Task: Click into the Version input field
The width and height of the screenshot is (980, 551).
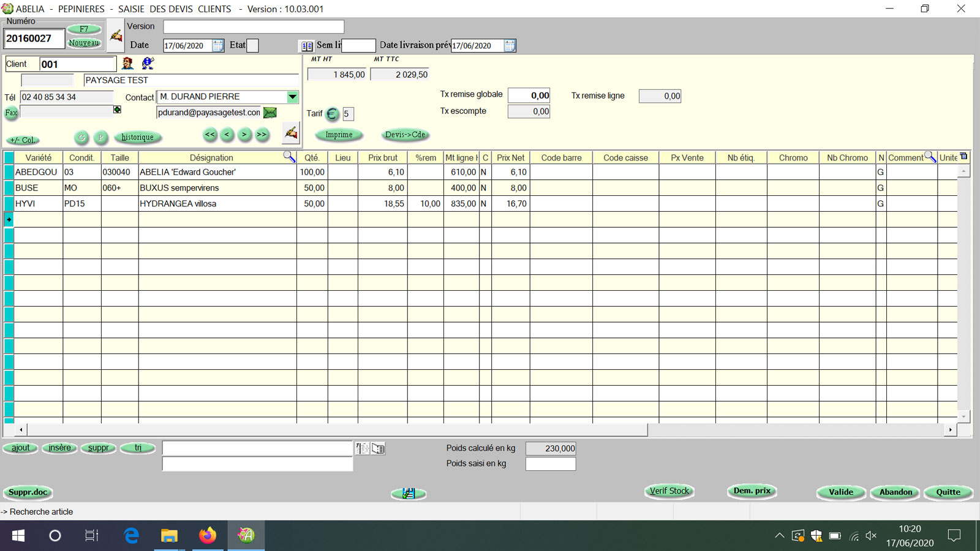Action: click(254, 27)
